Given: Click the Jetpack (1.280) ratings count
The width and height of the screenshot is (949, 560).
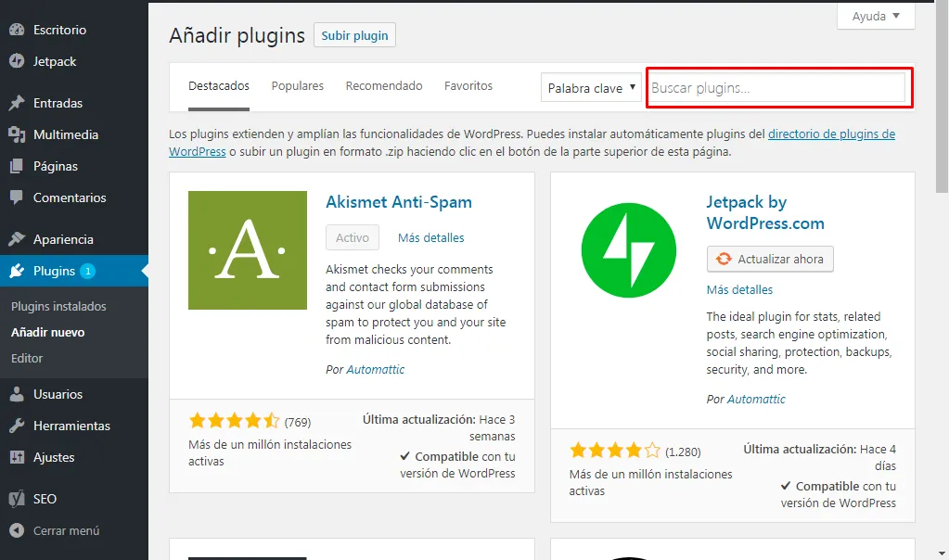Looking at the screenshot, I should pos(683,452).
